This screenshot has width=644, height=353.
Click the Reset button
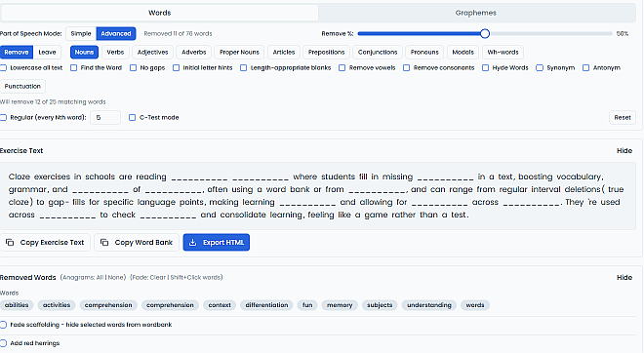coord(623,117)
